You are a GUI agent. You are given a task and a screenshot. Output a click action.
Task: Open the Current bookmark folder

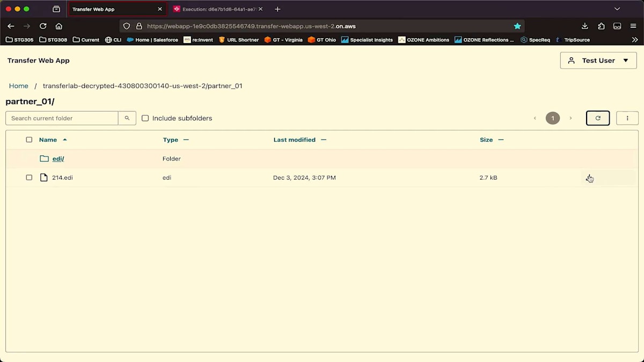[x=86, y=40]
